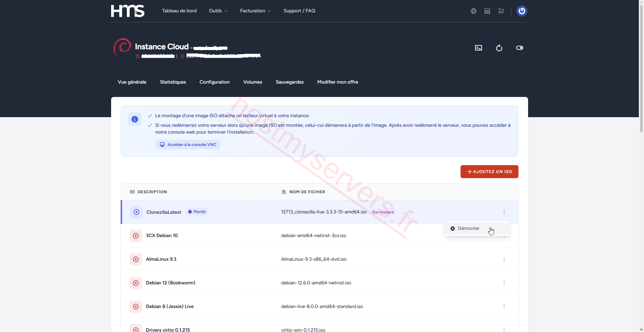Image resolution: width=644 pixels, height=332 pixels.
Task: Click the page vertical scrollbar
Action: tap(641, 69)
